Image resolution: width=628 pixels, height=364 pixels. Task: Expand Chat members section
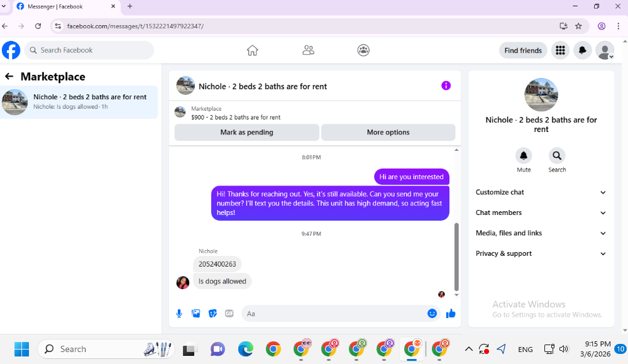pyautogui.click(x=541, y=212)
